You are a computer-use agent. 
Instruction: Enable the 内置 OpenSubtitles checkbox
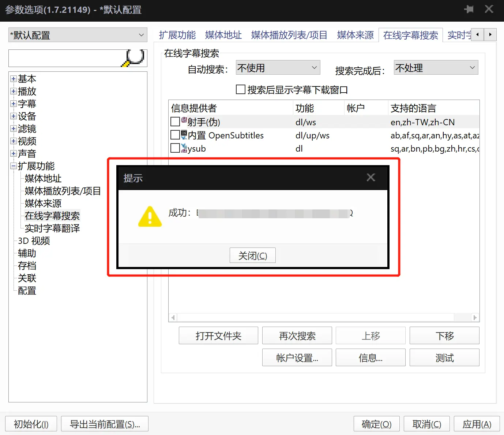[x=175, y=135]
